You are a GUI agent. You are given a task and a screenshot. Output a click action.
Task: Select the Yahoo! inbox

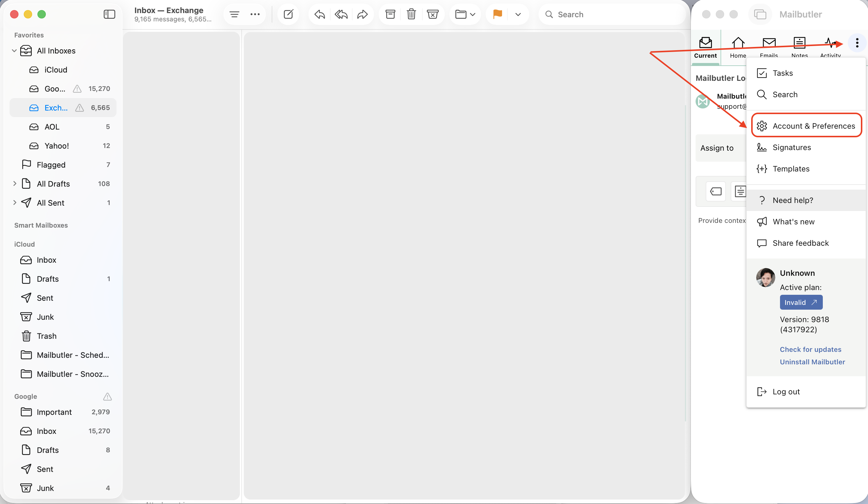[63, 146]
